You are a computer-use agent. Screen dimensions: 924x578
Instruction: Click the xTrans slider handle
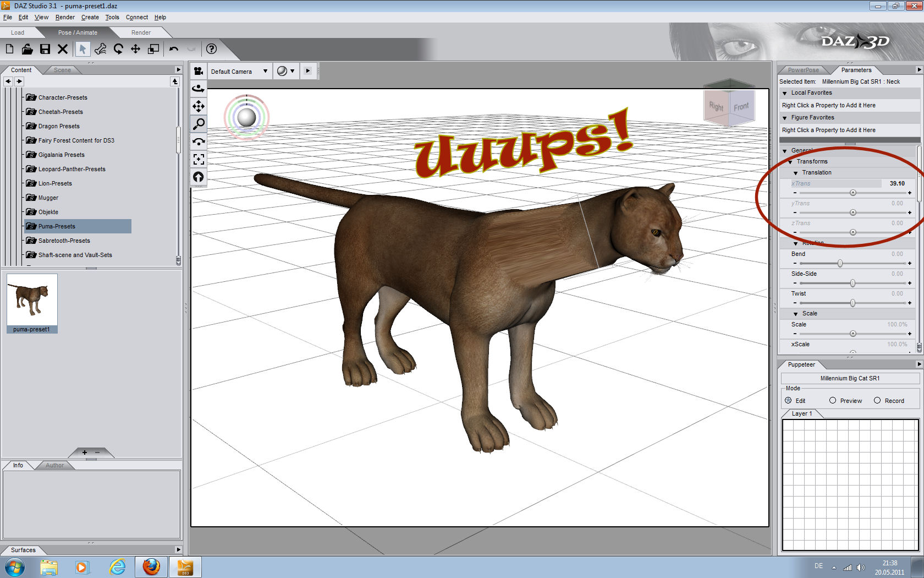pos(853,193)
